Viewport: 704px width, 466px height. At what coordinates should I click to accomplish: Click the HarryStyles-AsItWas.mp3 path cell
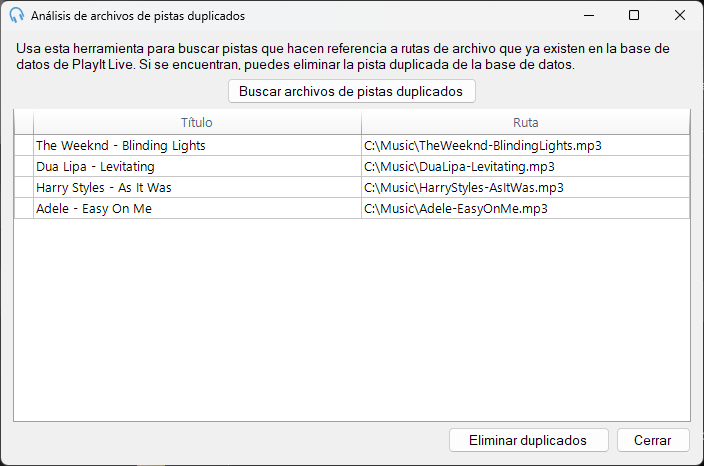525,188
